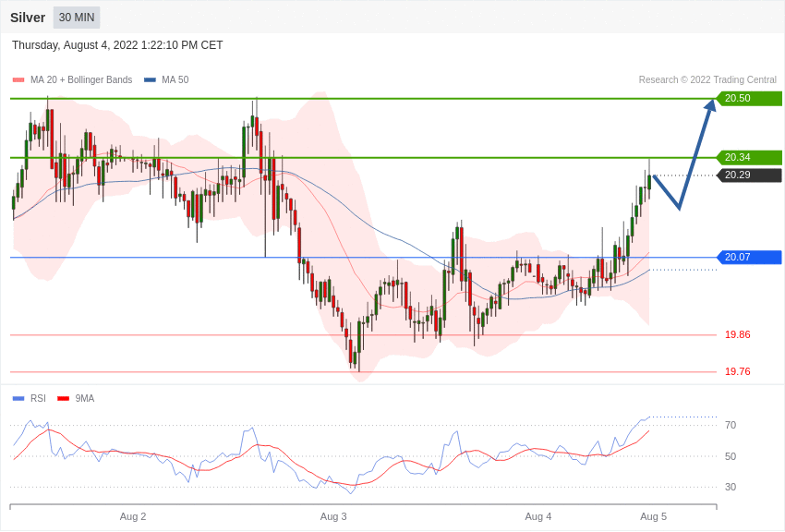Click the timestamp Thursday, August 4, 2022
785x532 pixels.
click(117, 45)
